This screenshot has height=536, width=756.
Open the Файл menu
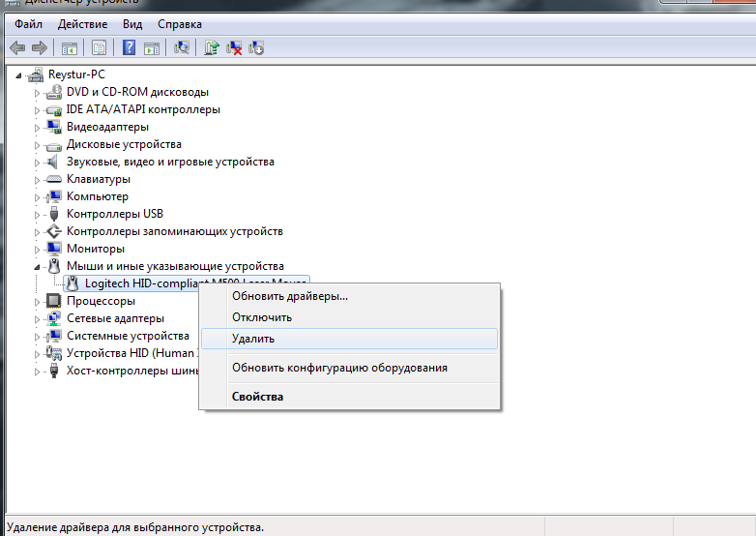pyautogui.click(x=28, y=24)
